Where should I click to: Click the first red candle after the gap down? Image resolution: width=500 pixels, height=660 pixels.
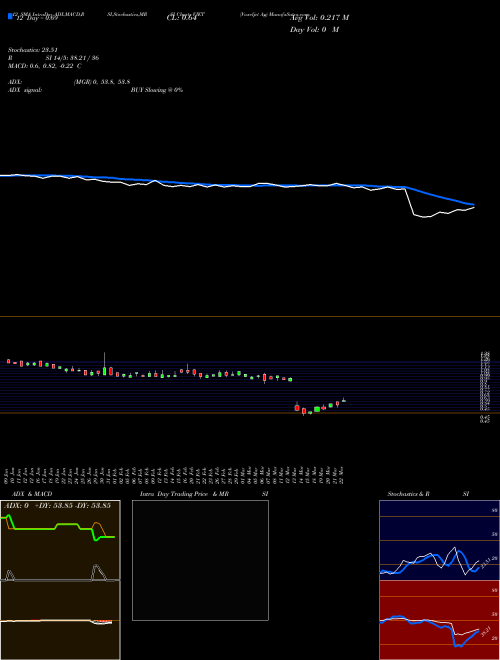[297, 407]
